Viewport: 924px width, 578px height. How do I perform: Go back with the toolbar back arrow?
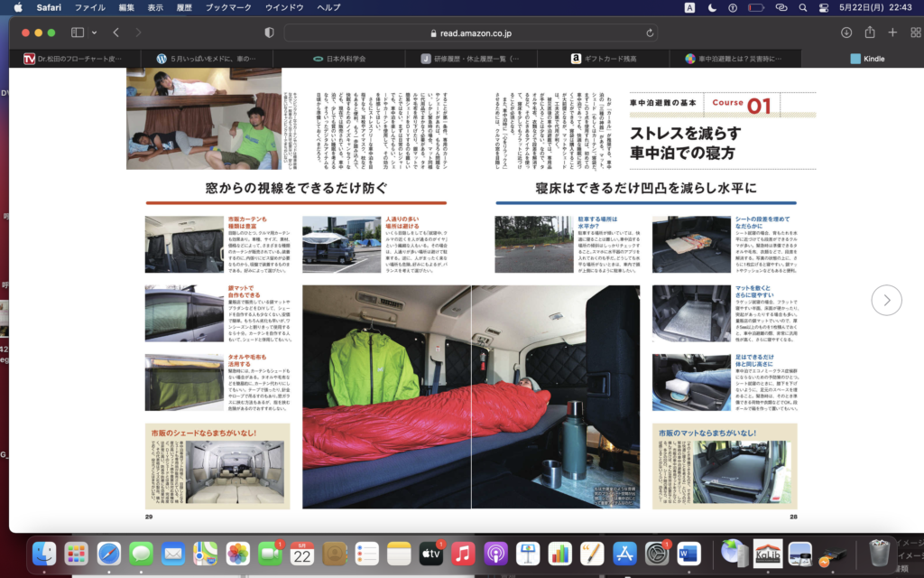pos(115,33)
